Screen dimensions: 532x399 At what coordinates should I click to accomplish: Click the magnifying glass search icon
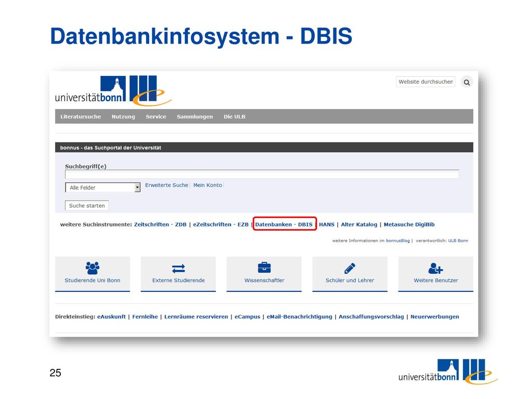[x=467, y=82]
